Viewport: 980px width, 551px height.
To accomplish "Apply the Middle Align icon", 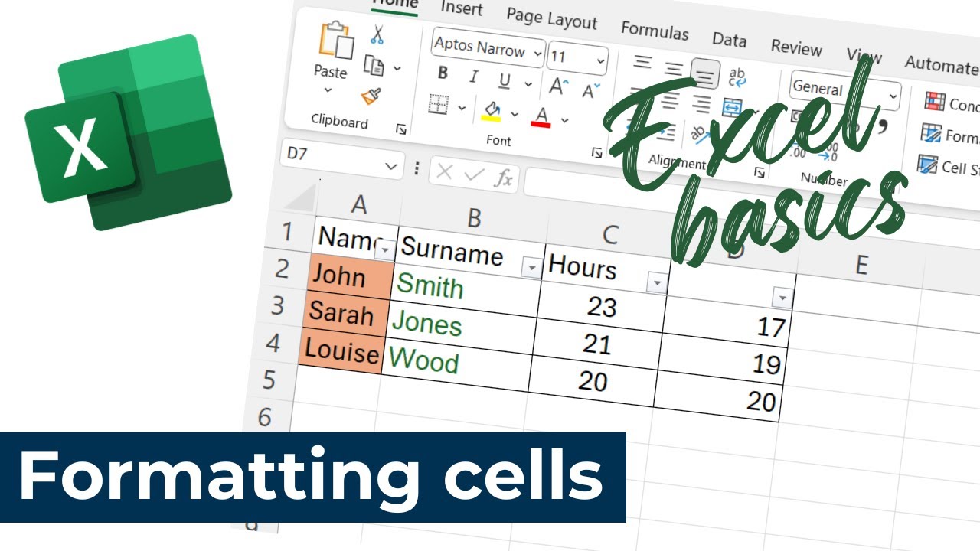I will coord(673,69).
